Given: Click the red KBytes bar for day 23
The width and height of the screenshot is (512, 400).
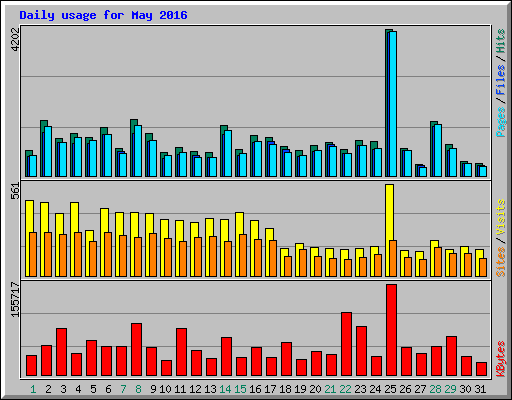Looking at the screenshot, I should [x=362, y=351].
